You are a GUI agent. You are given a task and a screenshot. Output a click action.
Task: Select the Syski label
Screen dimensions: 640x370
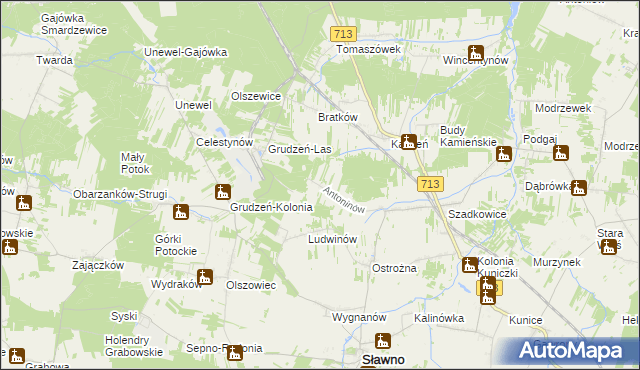pos(124,316)
